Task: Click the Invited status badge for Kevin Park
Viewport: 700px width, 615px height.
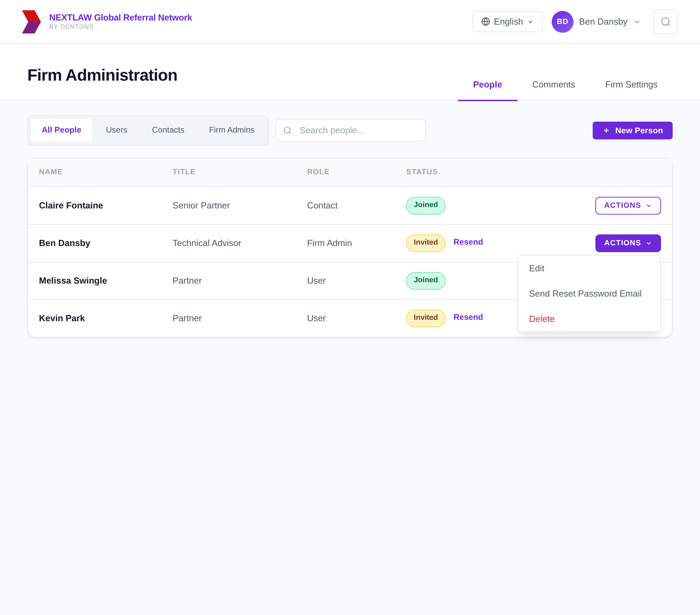Action: pyautogui.click(x=425, y=318)
